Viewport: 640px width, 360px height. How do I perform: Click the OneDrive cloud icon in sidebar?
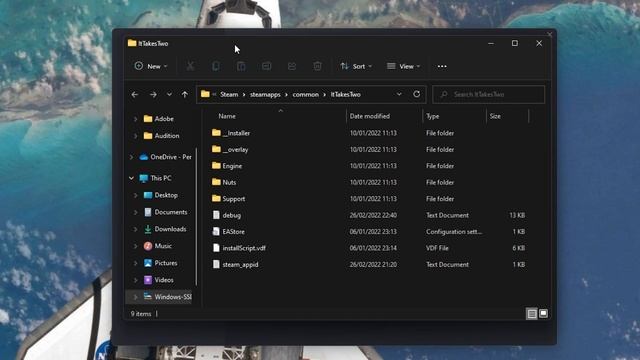click(144, 157)
